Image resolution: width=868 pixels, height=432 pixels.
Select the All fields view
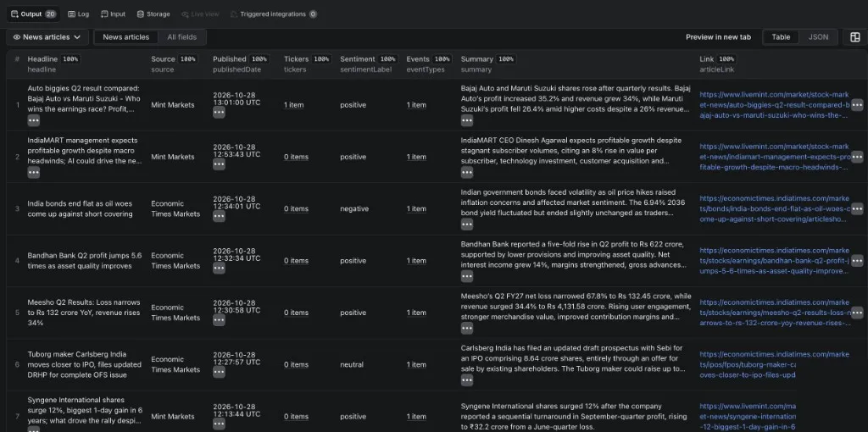pyautogui.click(x=181, y=37)
